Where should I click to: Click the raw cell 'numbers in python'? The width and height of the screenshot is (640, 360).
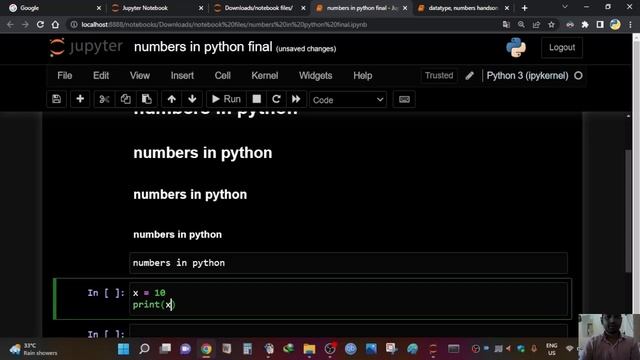(349, 263)
